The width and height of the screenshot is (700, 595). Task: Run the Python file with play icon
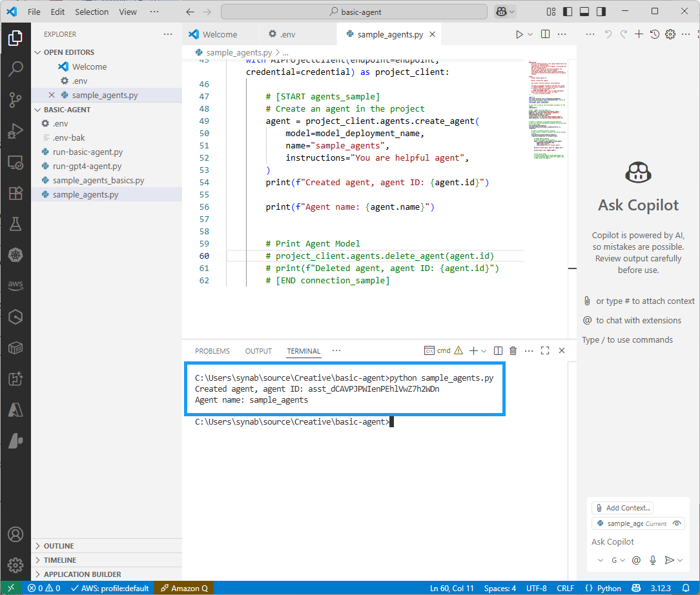pos(519,34)
